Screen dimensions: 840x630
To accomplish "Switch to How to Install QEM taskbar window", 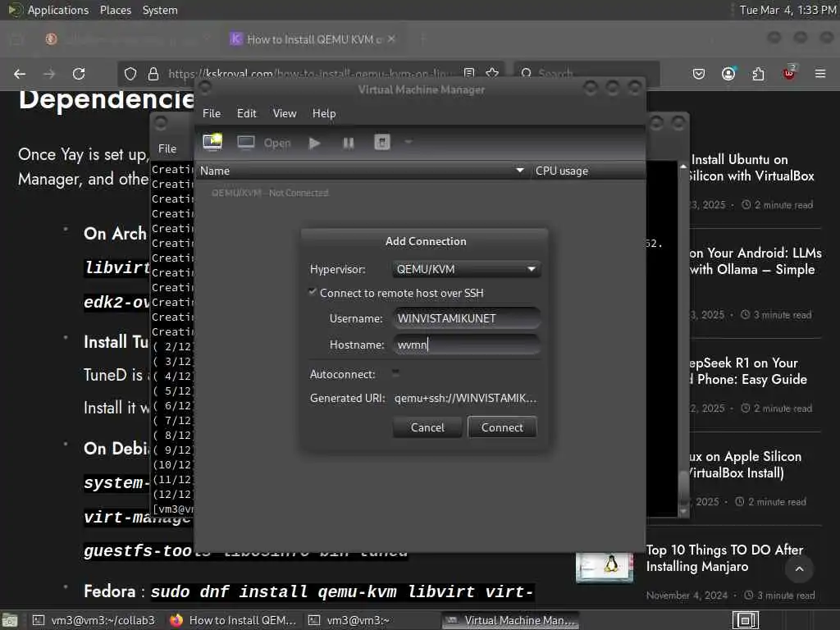I will [x=234, y=620].
